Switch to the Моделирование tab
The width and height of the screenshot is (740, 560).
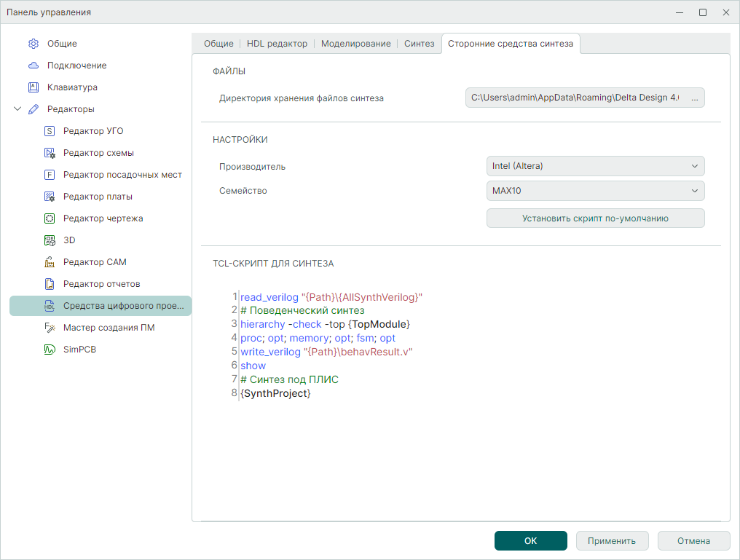tap(355, 44)
